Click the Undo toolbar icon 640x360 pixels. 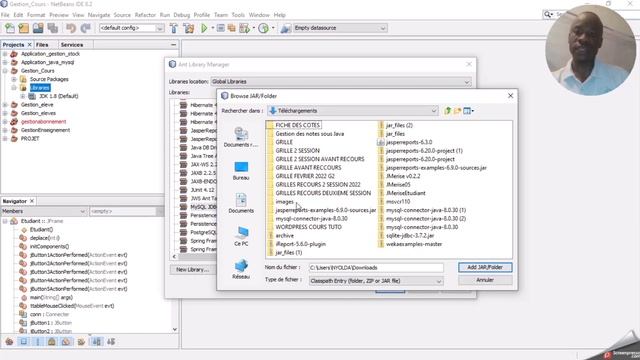coord(71,28)
